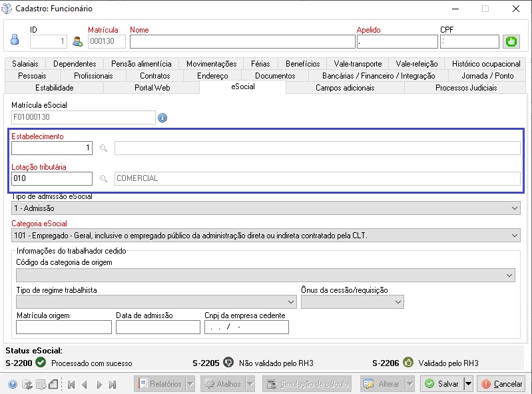This screenshot has width=532, height=394.
Task: Click the S-2200 green check status icon
Action: click(x=40, y=363)
